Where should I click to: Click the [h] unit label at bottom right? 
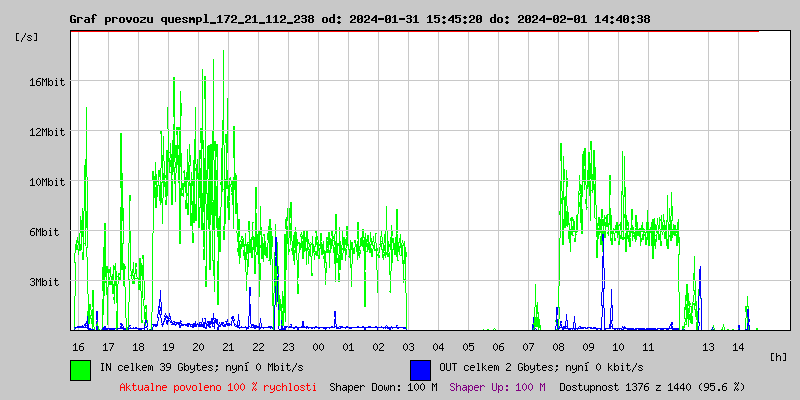[x=778, y=356]
